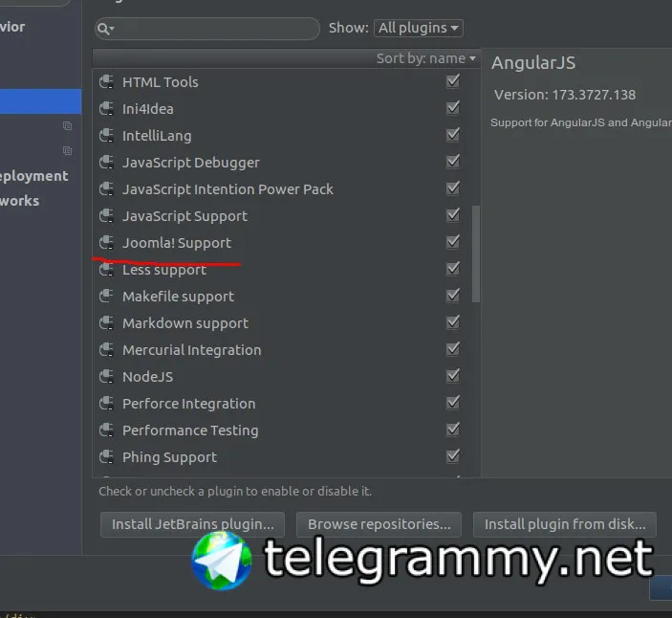
Task: Click the plugin icon beside Performance Testing
Action: pos(106,430)
